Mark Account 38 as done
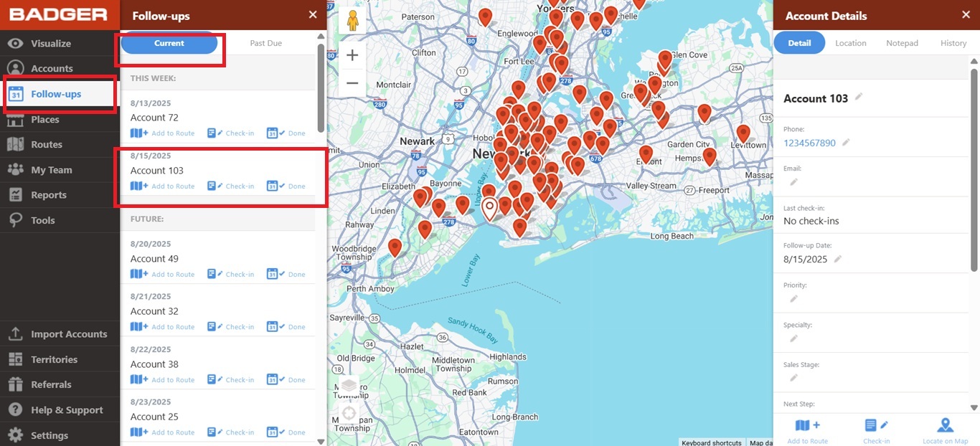Viewport: 980px width, 446px height. (286, 380)
